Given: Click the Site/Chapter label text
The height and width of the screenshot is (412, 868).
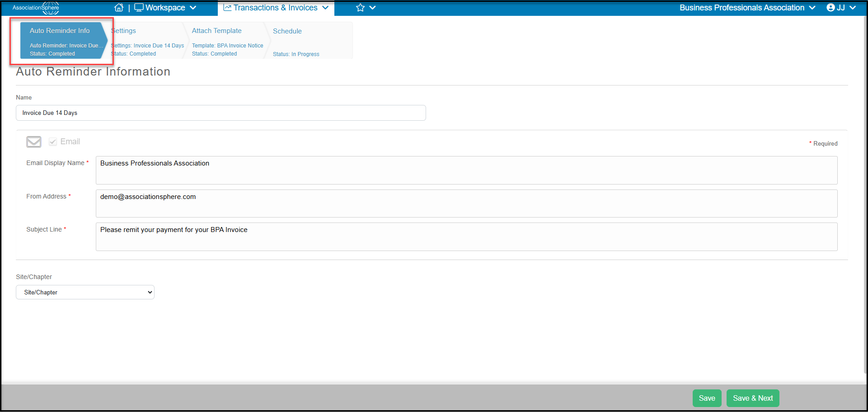Looking at the screenshot, I should point(34,277).
